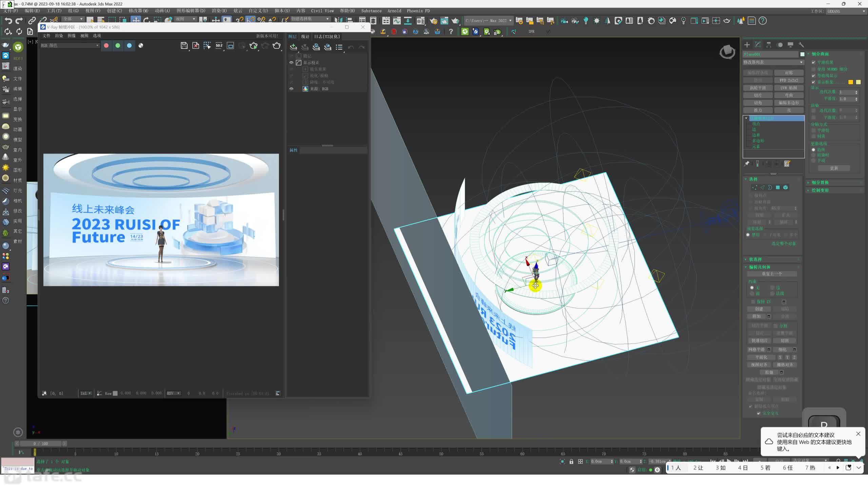
Task: Toggle the selection lock icon in status bar
Action: pos(571,462)
